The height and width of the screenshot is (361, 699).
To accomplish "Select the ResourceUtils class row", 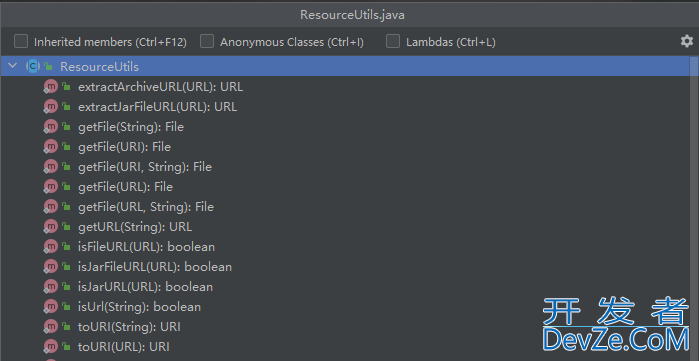I will coord(345,66).
